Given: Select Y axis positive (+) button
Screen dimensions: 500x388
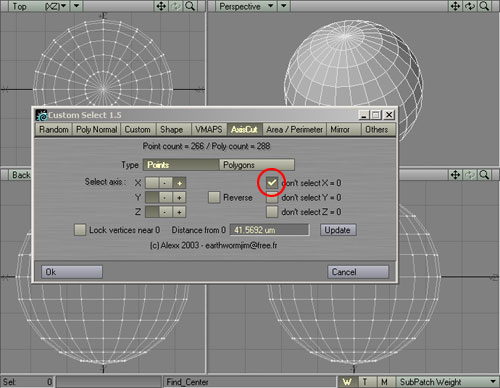Looking at the screenshot, I should pos(179,198).
